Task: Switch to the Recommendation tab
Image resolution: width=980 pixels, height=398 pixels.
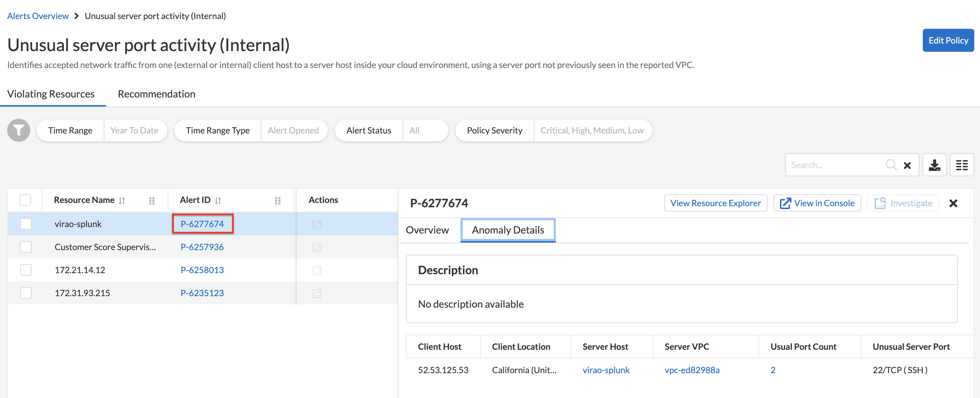Action: point(156,94)
